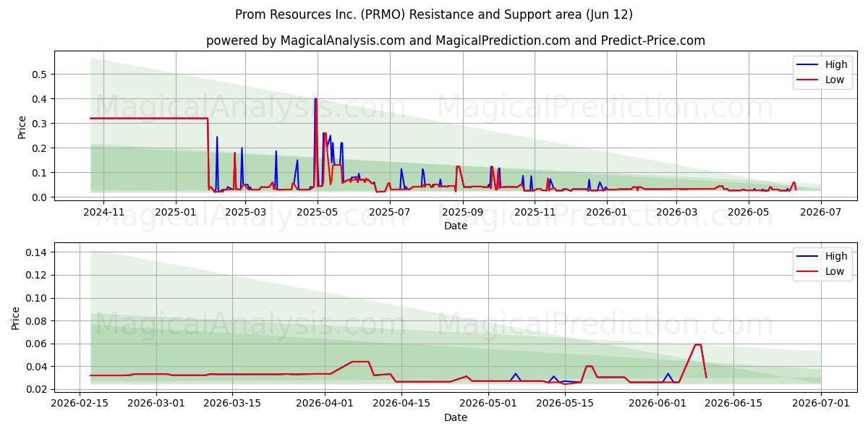Click the '2026-03-15' x-axis label on the bottom chart
The width and height of the screenshot is (868, 434).
click(232, 404)
